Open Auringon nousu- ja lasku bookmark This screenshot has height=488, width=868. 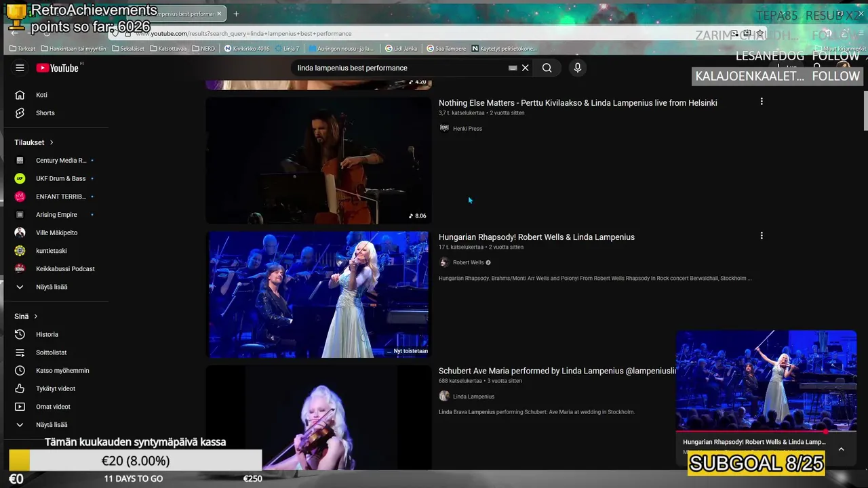coord(341,49)
